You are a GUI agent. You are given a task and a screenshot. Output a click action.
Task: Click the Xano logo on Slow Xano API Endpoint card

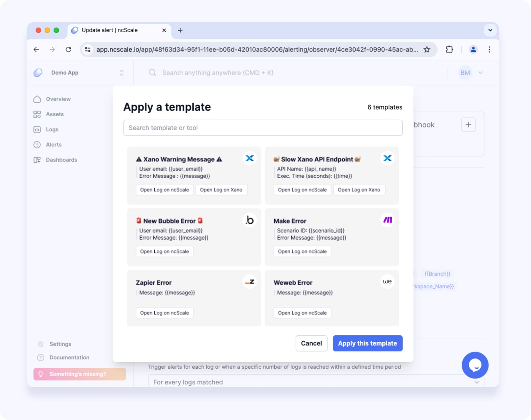(x=387, y=158)
